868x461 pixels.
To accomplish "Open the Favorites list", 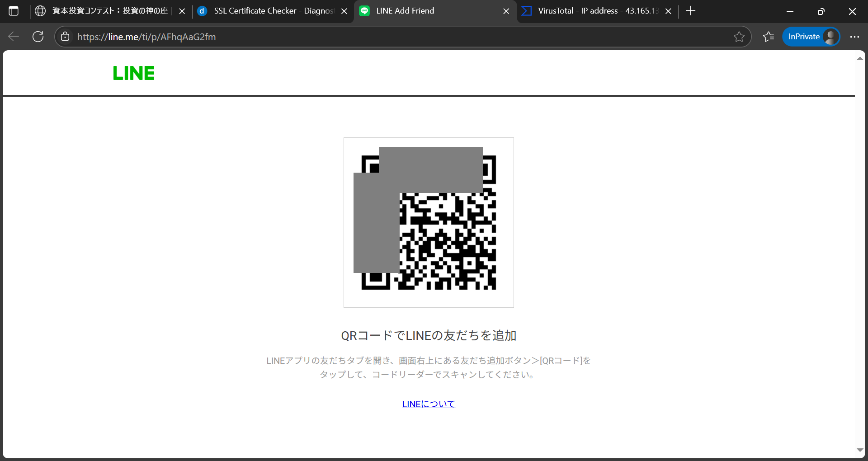I will click(769, 37).
